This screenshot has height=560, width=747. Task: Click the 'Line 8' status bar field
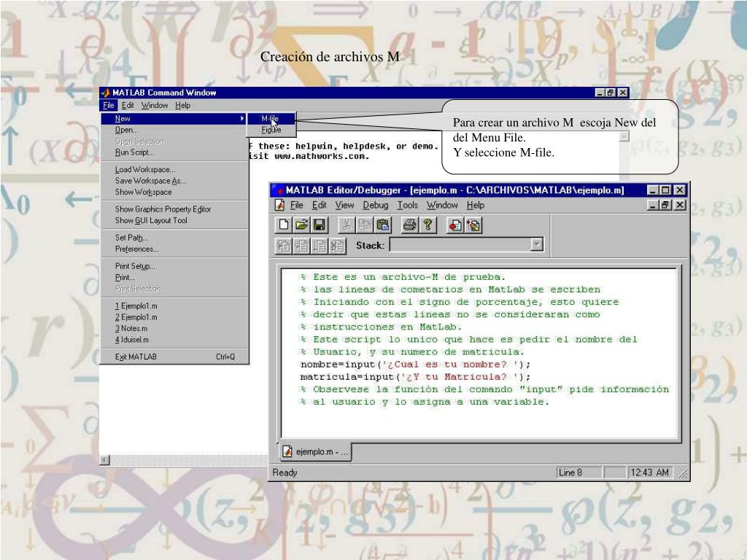click(578, 472)
